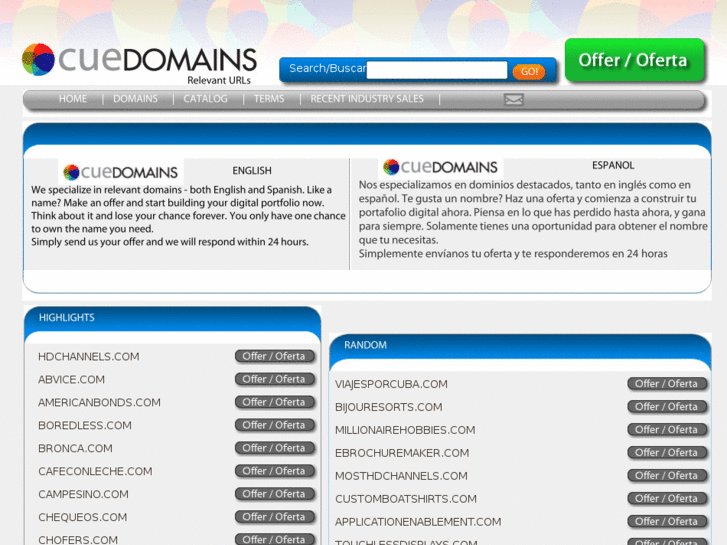Screen dimensions: 727x545
Task: Open MOSTHDCHANNELS.COM domain link
Action: pyautogui.click(x=401, y=476)
